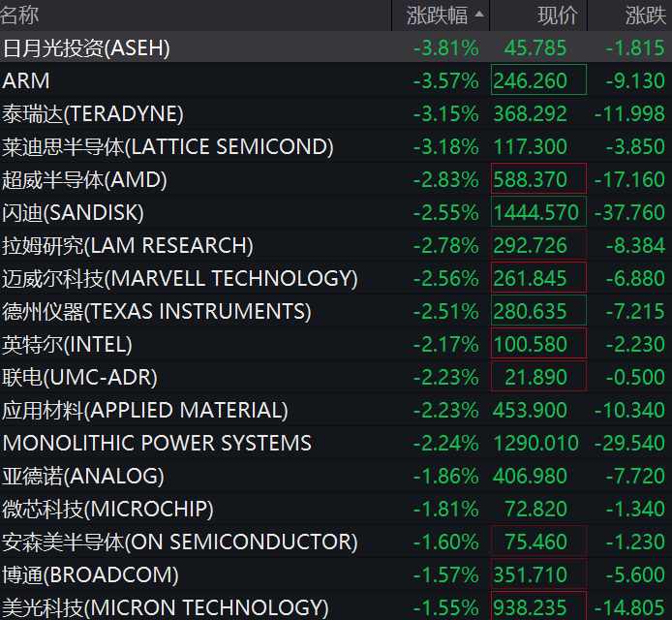
Task: Open the ARM stock row
Action: pos(336,80)
